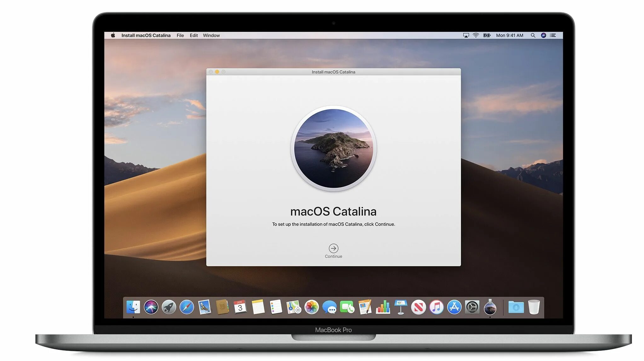
Task: Launch Safari from the Dock
Action: point(187,307)
